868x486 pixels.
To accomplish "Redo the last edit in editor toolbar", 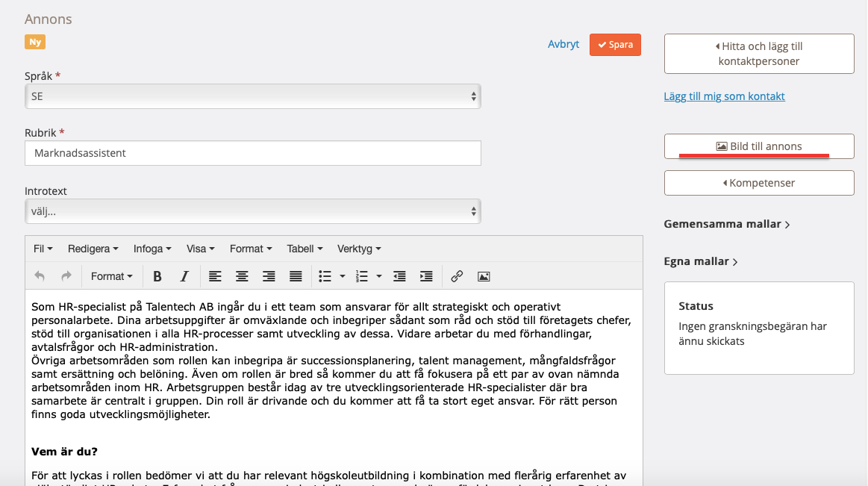I will 66,276.
